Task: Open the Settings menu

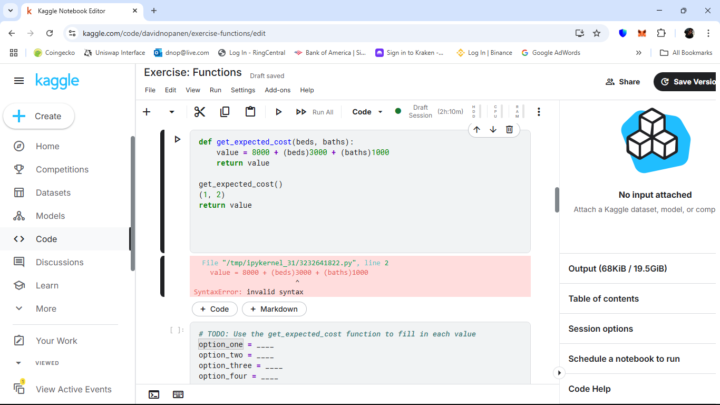Action: pos(243,90)
